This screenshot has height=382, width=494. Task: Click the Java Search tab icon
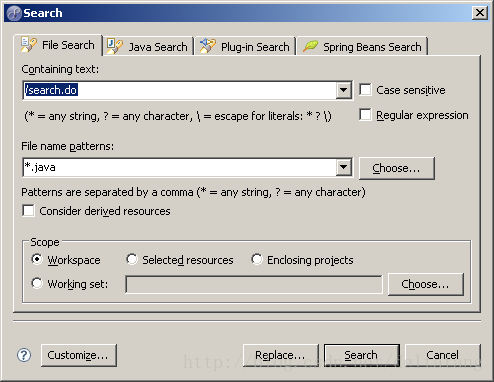114,46
